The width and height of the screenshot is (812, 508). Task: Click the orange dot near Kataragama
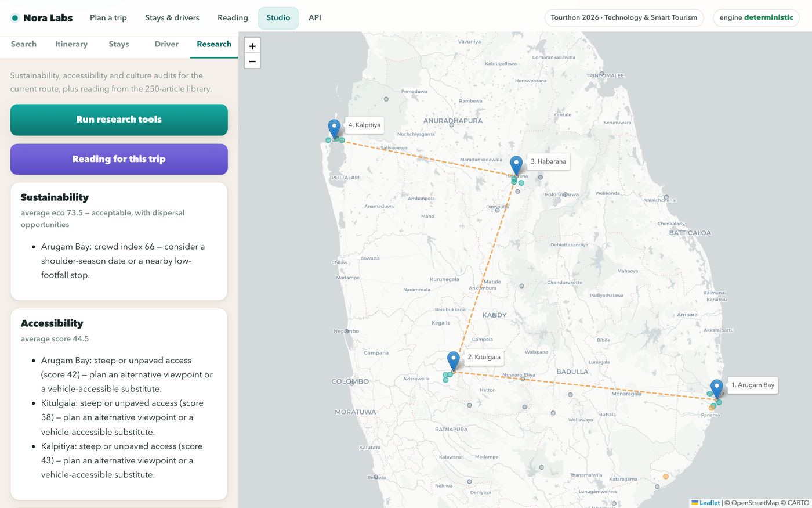point(666,477)
